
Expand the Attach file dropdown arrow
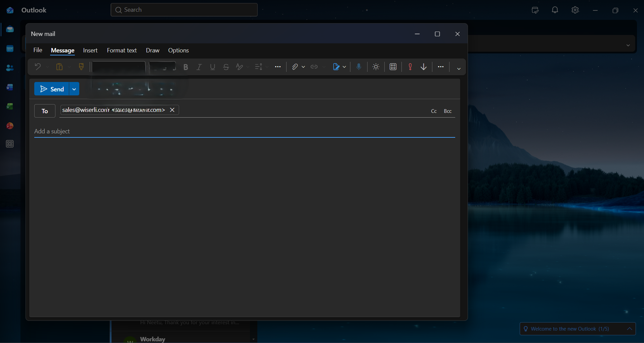coord(303,67)
